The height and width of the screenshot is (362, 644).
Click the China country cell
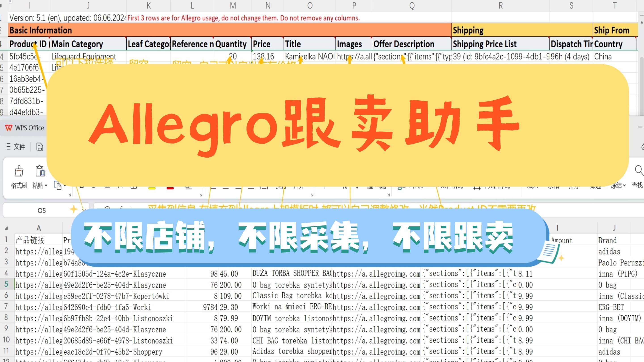pos(614,57)
